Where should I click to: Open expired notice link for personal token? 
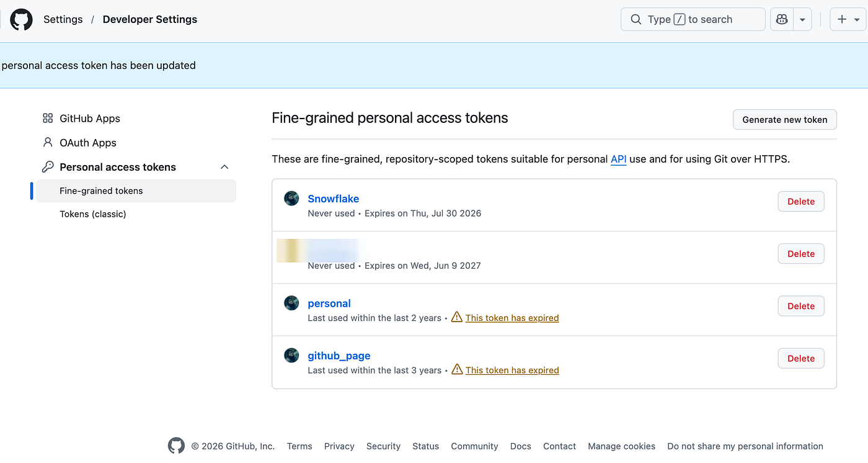click(x=512, y=318)
